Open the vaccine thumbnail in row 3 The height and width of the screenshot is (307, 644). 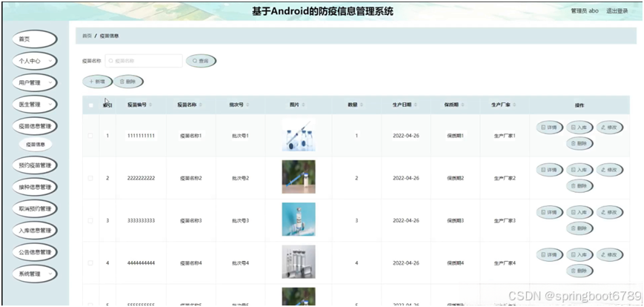click(299, 219)
